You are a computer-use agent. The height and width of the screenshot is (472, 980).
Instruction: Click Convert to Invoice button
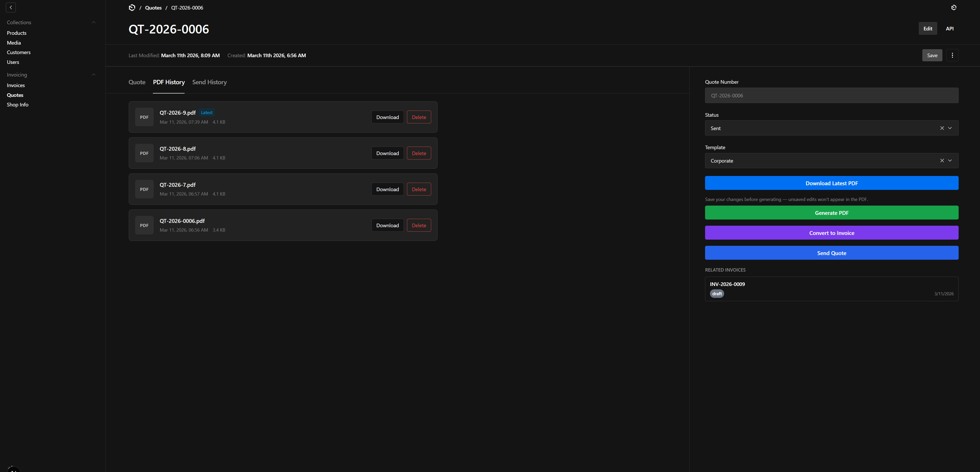(832, 233)
